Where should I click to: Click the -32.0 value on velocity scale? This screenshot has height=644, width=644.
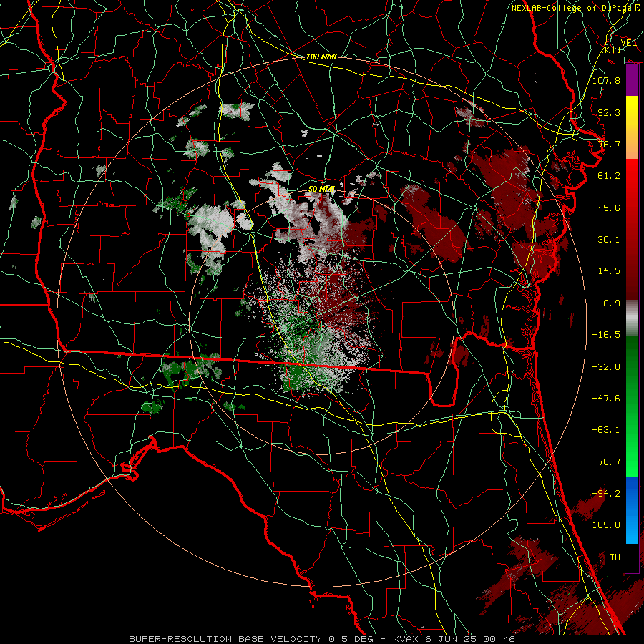click(x=606, y=367)
